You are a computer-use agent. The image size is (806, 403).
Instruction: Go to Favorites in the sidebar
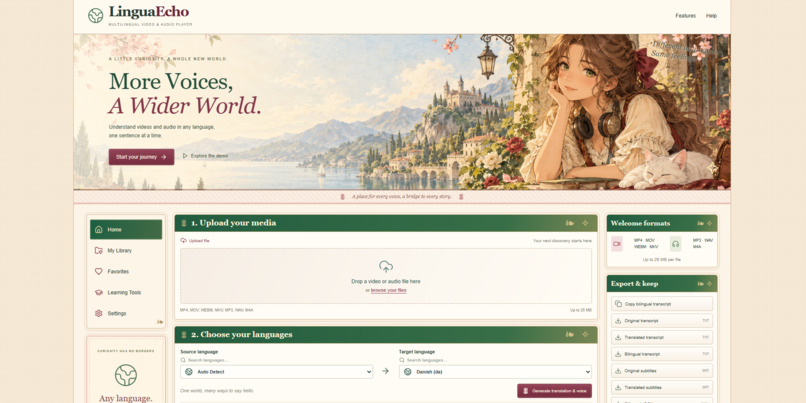click(126, 271)
